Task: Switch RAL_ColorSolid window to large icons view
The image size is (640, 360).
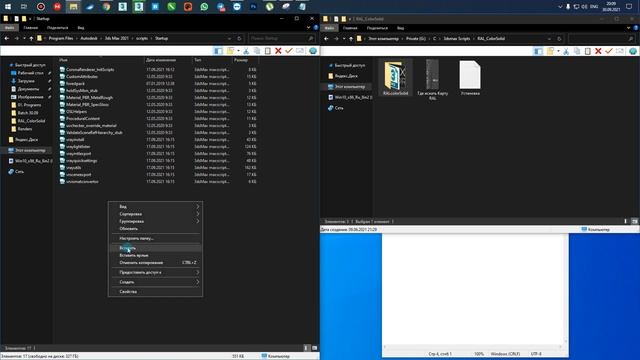Action: click(x=634, y=221)
